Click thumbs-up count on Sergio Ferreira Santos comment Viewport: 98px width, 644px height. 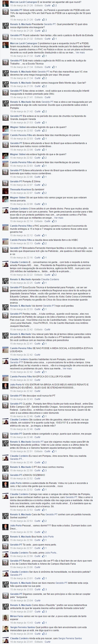[44, 634]
